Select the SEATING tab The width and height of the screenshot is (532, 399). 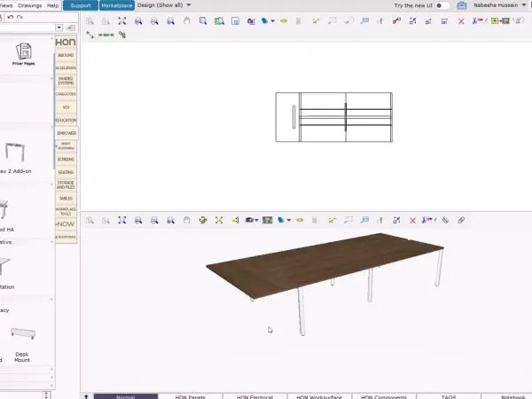coord(66,172)
